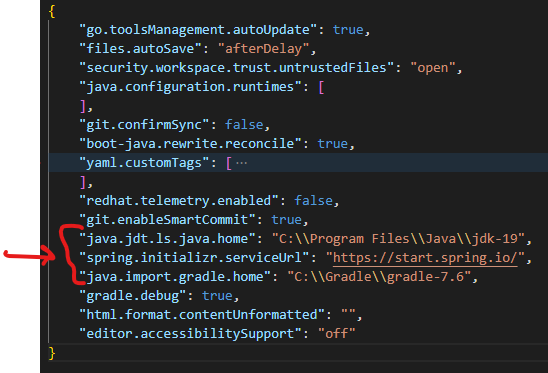This screenshot has width=548, height=373.
Task: Select the "open" value text
Action: point(433,67)
